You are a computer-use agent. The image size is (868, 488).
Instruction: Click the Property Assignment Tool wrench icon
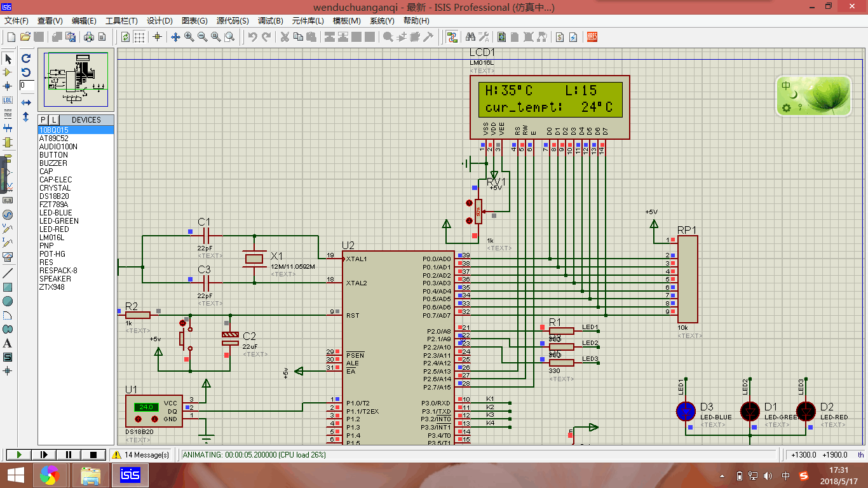coord(484,37)
